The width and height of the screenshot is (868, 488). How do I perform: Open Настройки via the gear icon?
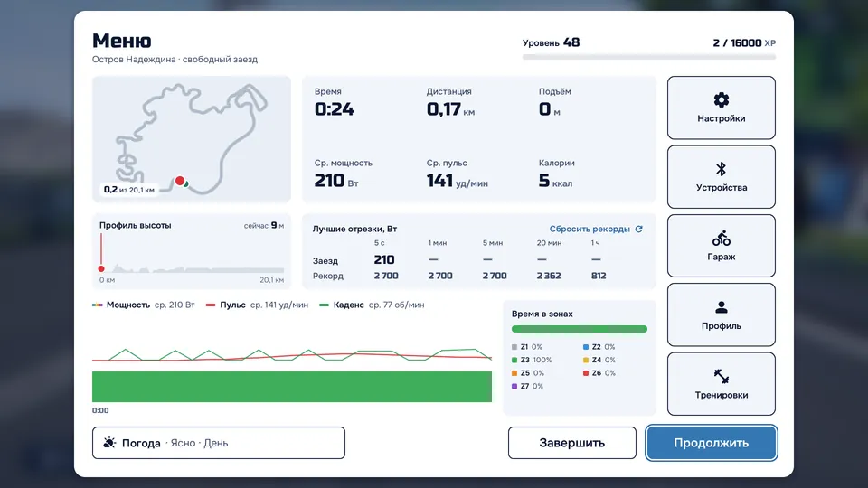(x=721, y=100)
